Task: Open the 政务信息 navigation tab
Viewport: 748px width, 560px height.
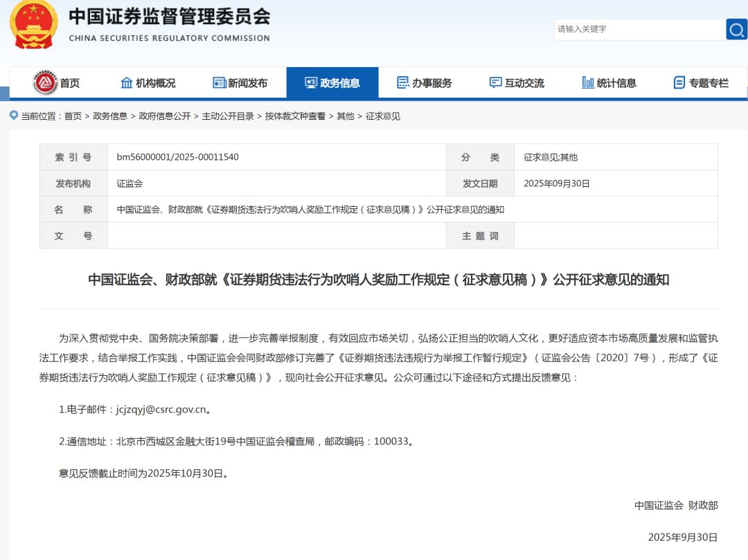Action: [332, 83]
